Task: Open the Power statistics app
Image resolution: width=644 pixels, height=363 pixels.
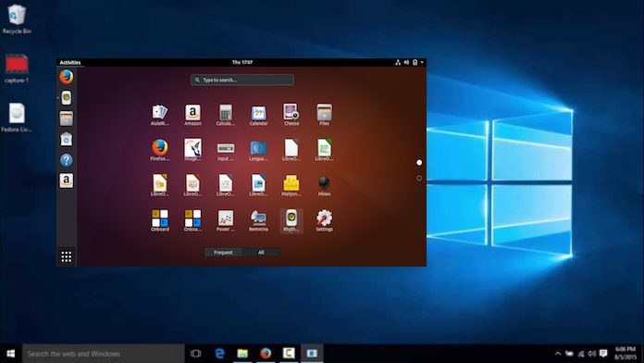Action: click(x=226, y=220)
